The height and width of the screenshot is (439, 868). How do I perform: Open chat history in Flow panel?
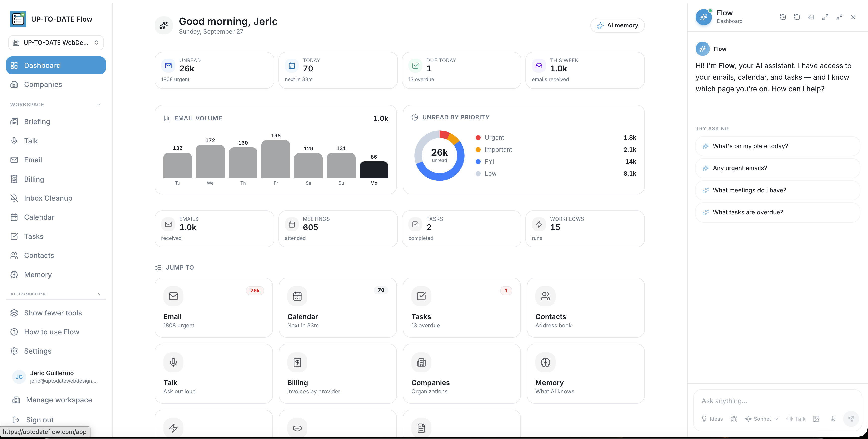tap(783, 17)
